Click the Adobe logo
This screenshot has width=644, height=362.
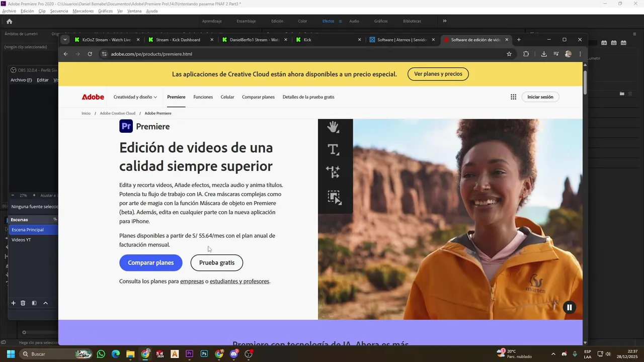pos(93,97)
